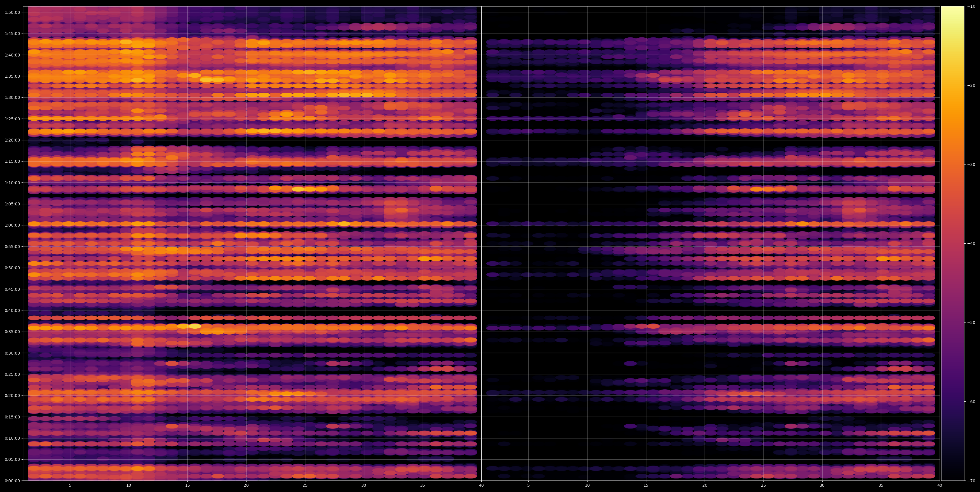This screenshot has height=492, width=980.
Task: Click x-axis label 15 under right heatmap
Action: (x=646, y=486)
